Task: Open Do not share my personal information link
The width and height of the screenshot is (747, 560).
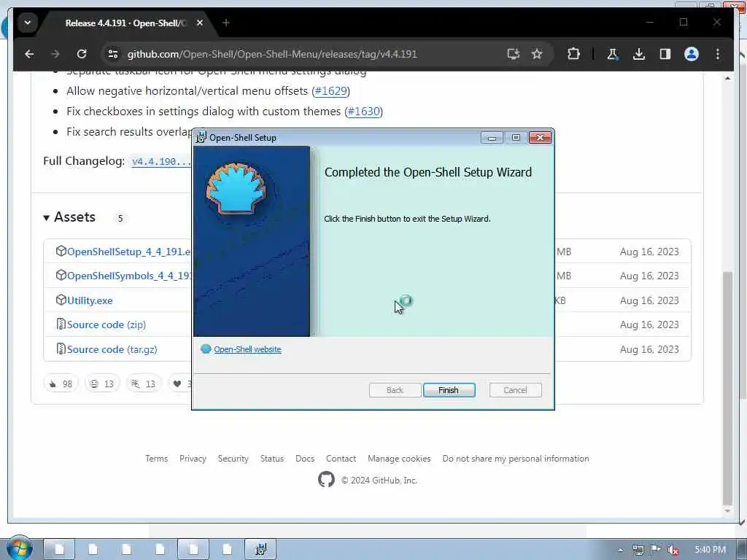Action: click(516, 459)
